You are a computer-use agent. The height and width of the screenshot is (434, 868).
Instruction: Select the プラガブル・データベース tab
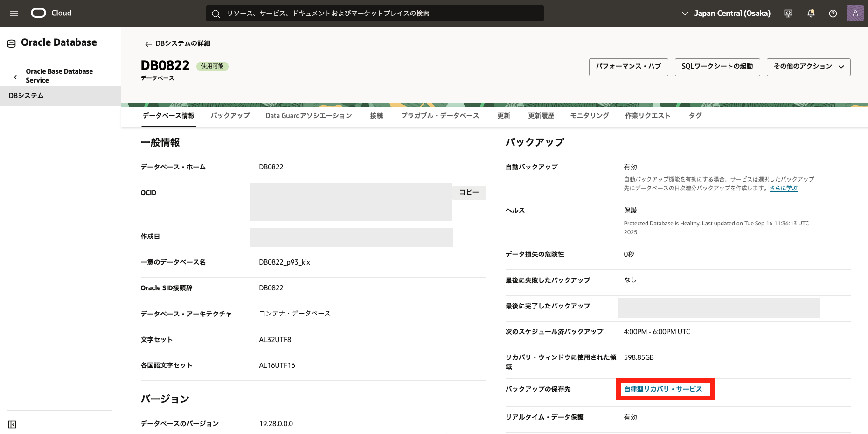(x=440, y=116)
